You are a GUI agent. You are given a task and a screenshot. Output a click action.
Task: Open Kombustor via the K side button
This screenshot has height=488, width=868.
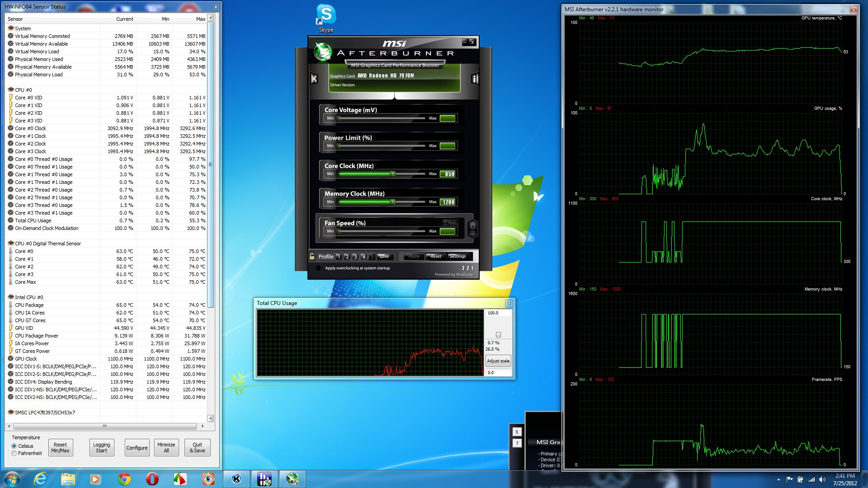pos(314,79)
